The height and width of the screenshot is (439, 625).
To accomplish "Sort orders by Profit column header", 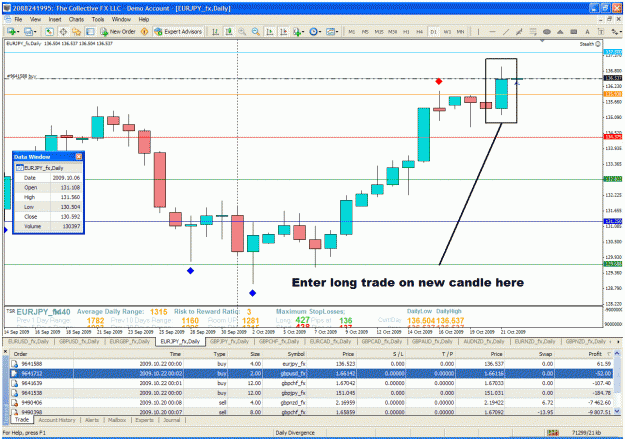I will click(x=595, y=354).
